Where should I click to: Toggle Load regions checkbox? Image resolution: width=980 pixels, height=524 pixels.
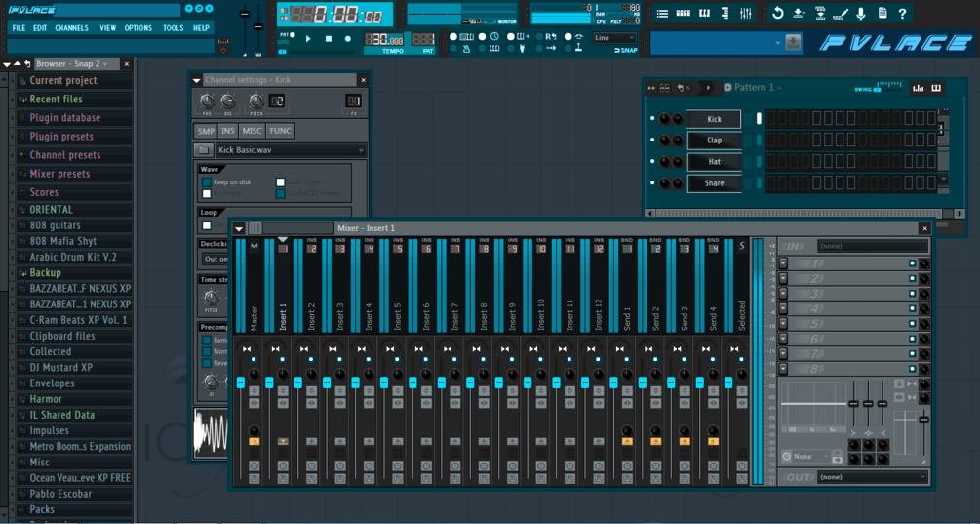(x=281, y=181)
